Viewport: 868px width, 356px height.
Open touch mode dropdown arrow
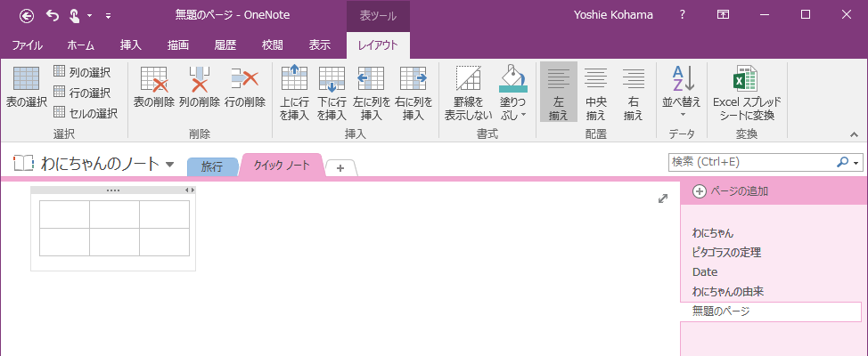coord(90,16)
